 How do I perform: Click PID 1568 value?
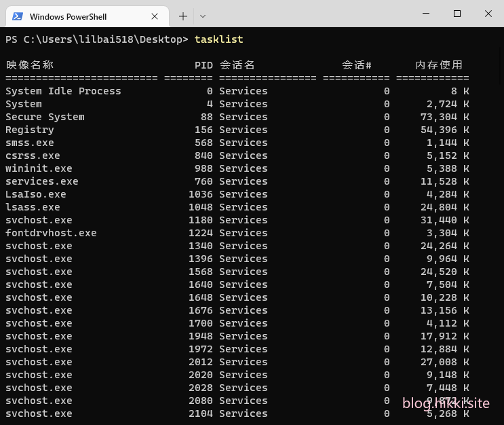tap(201, 272)
